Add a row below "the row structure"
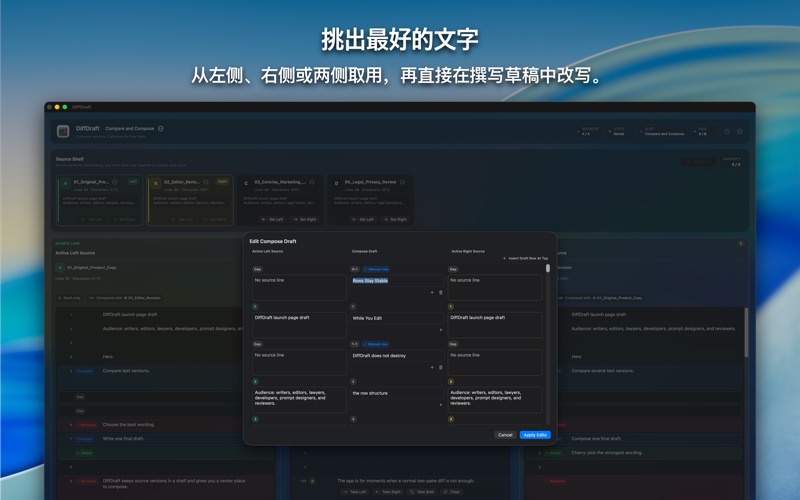 point(441,405)
